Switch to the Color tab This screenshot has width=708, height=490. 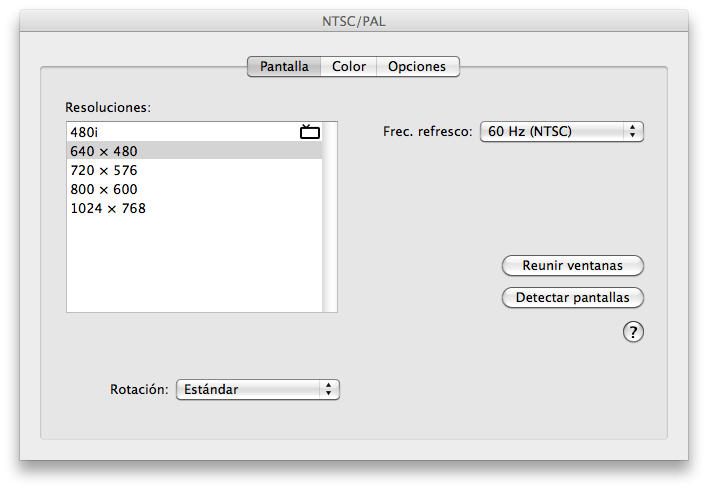click(349, 66)
